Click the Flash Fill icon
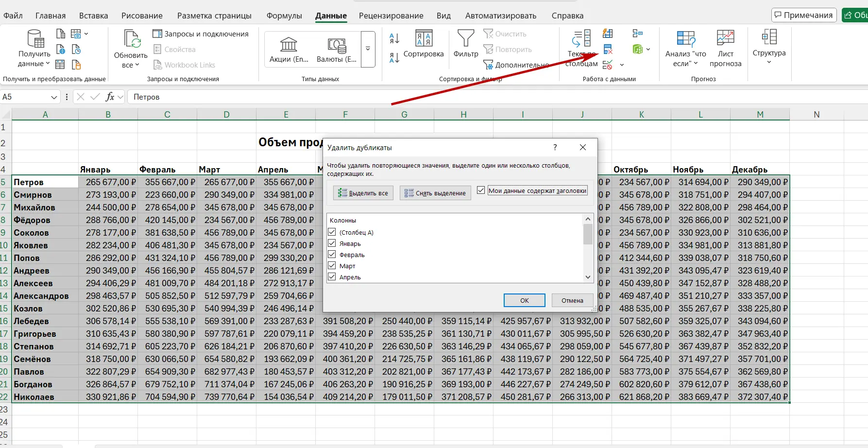868x448 pixels. (608, 34)
